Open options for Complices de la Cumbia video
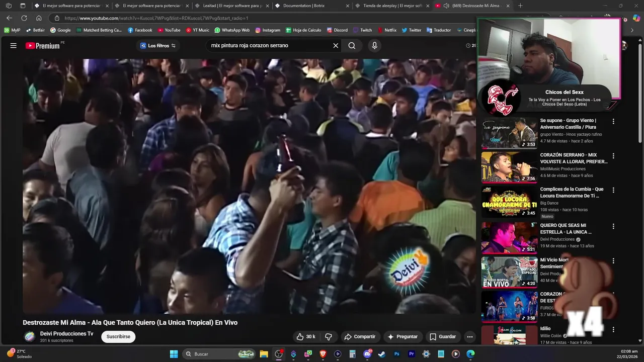 (613, 190)
